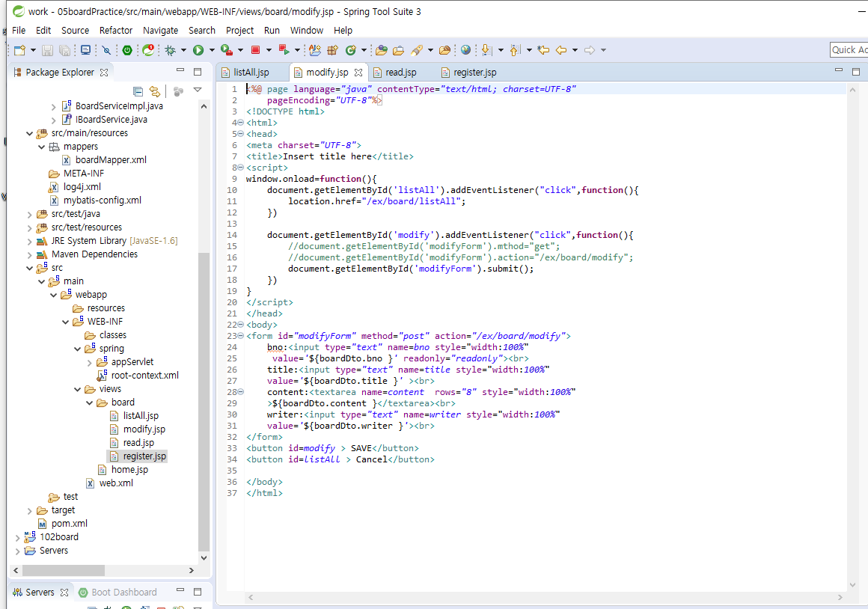This screenshot has height=609, width=868.
Task: Open the New wizard dropdown arrow
Action: pyautogui.click(x=33, y=50)
